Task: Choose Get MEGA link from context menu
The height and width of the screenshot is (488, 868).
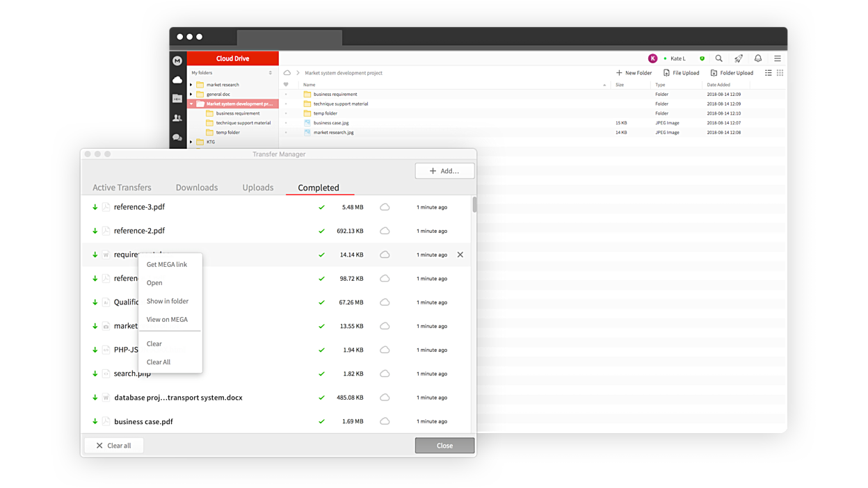Action: [x=167, y=264]
